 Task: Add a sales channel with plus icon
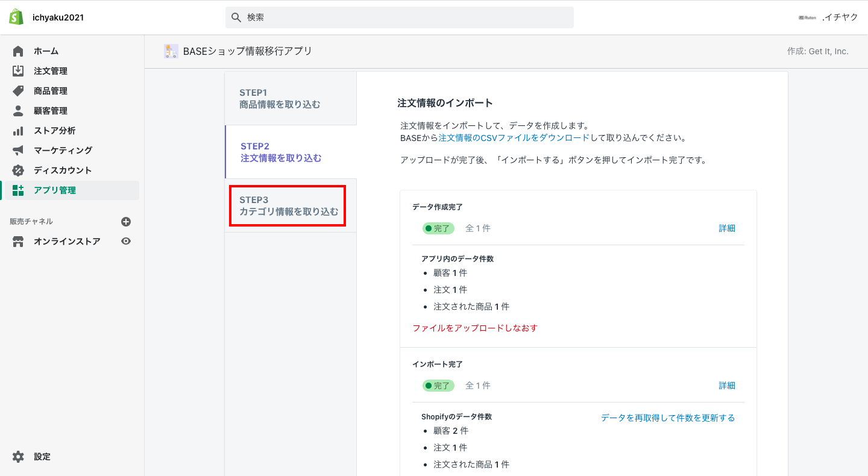coord(126,222)
